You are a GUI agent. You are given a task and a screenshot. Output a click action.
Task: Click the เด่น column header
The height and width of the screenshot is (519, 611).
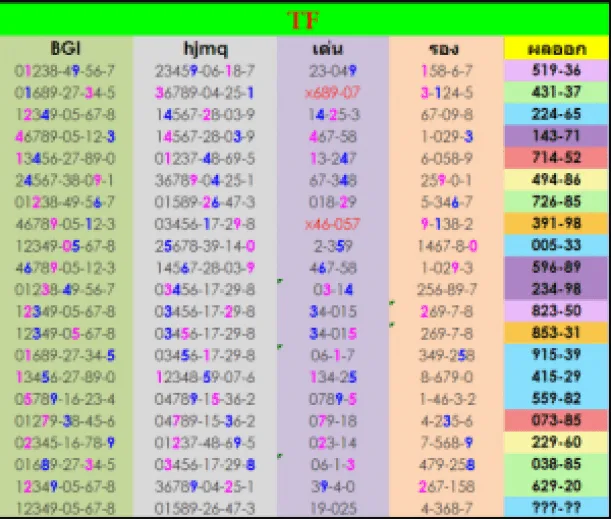333,49
